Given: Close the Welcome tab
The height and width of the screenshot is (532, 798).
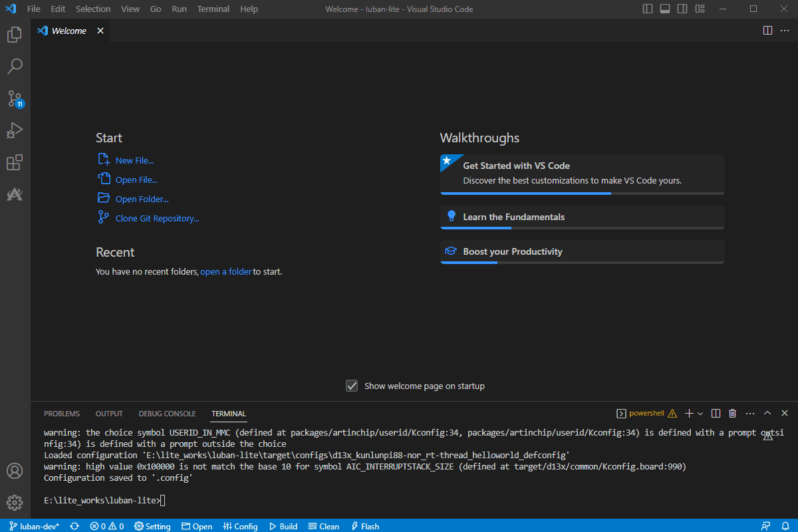Looking at the screenshot, I should click(100, 31).
